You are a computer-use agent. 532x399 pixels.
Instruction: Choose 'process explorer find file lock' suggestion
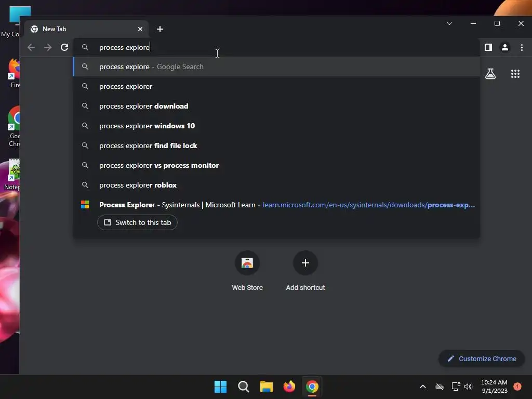click(276, 145)
